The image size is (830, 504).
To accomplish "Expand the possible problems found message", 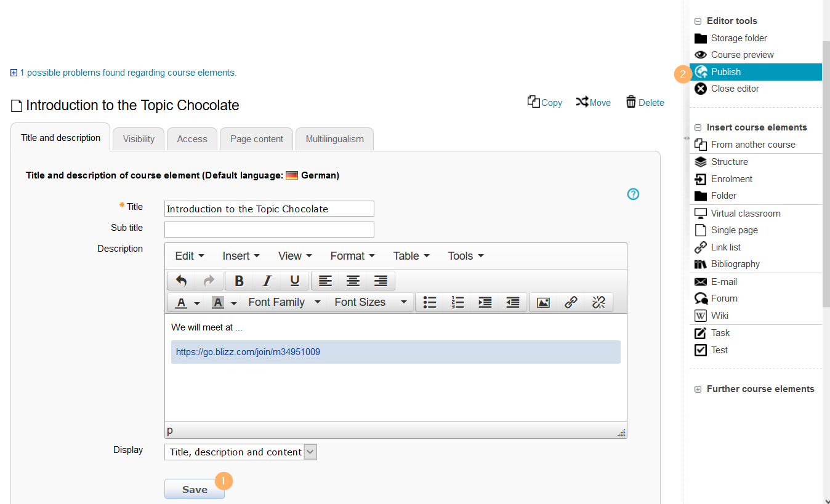I will coord(14,73).
